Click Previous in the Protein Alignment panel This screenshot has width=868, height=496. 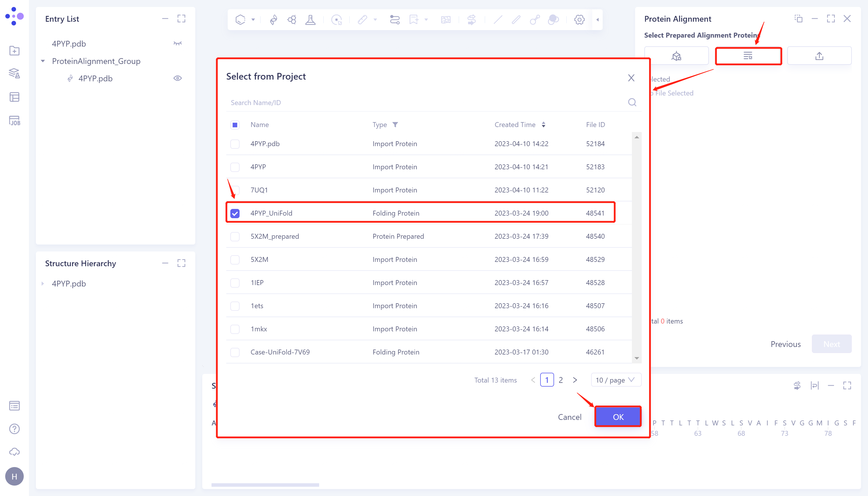click(785, 344)
